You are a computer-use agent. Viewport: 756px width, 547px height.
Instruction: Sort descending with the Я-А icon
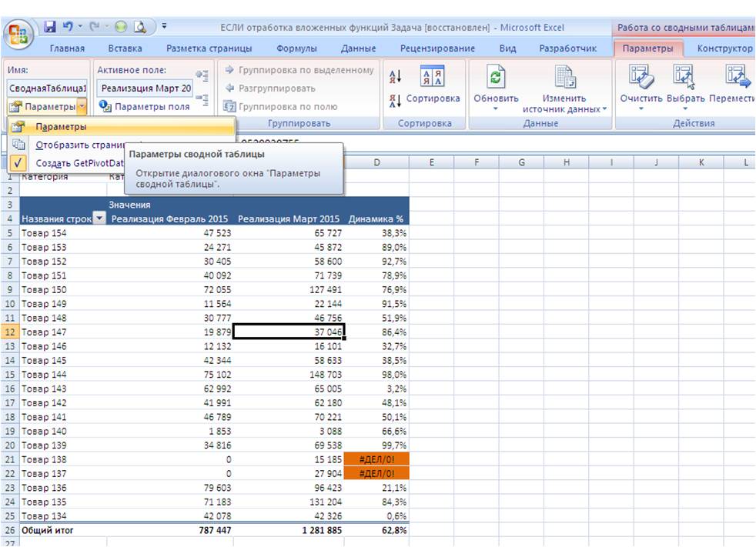394,101
